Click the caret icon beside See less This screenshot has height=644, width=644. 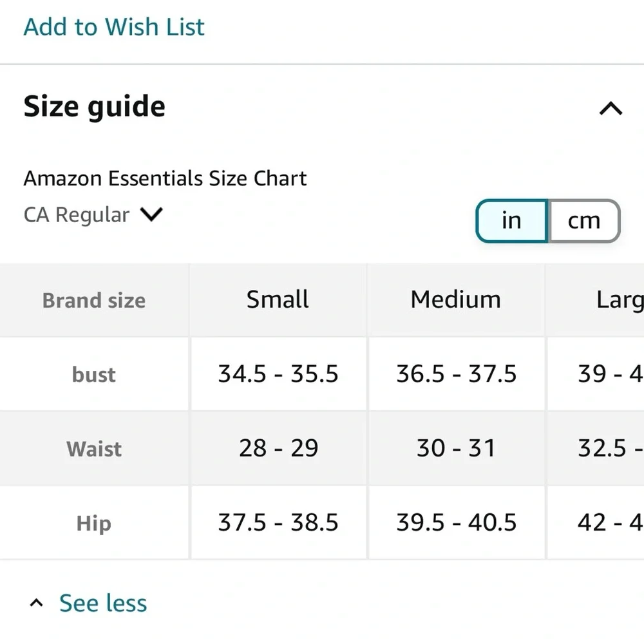click(37, 603)
